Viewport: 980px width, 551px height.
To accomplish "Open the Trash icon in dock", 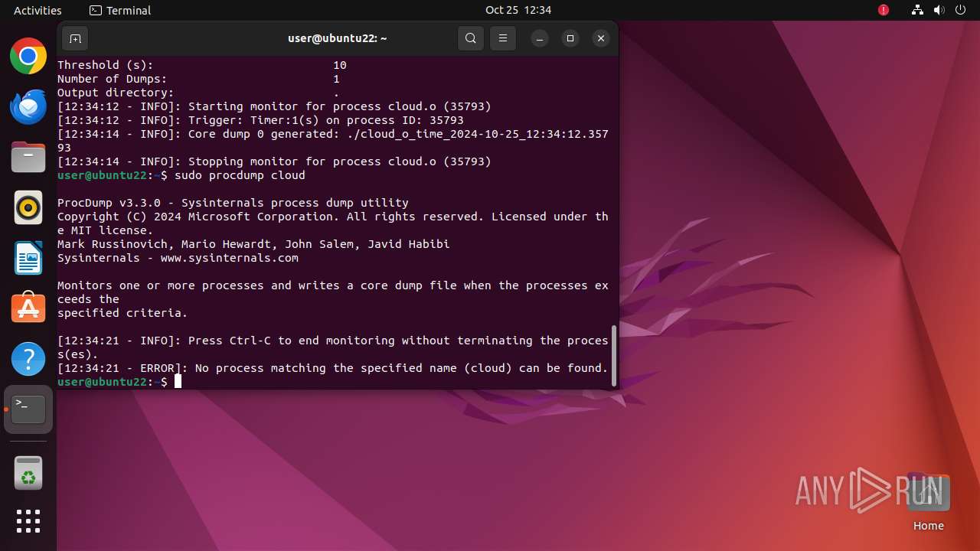I will point(28,473).
